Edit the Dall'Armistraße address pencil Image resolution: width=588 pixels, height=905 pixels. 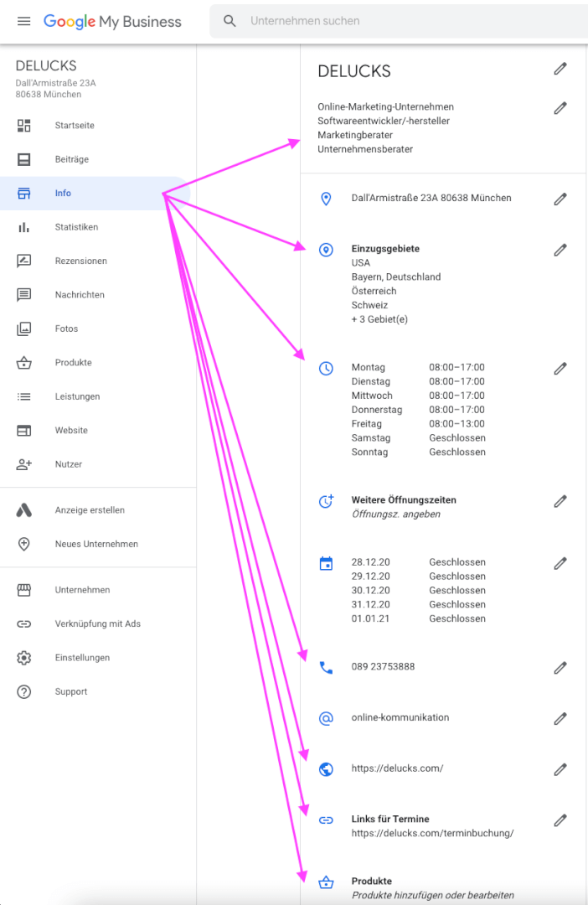(560, 199)
